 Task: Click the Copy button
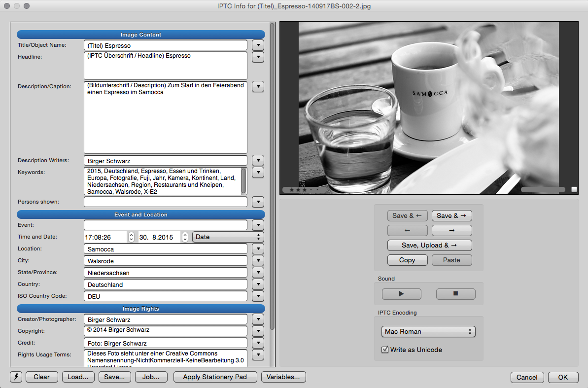pyautogui.click(x=407, y=260)
